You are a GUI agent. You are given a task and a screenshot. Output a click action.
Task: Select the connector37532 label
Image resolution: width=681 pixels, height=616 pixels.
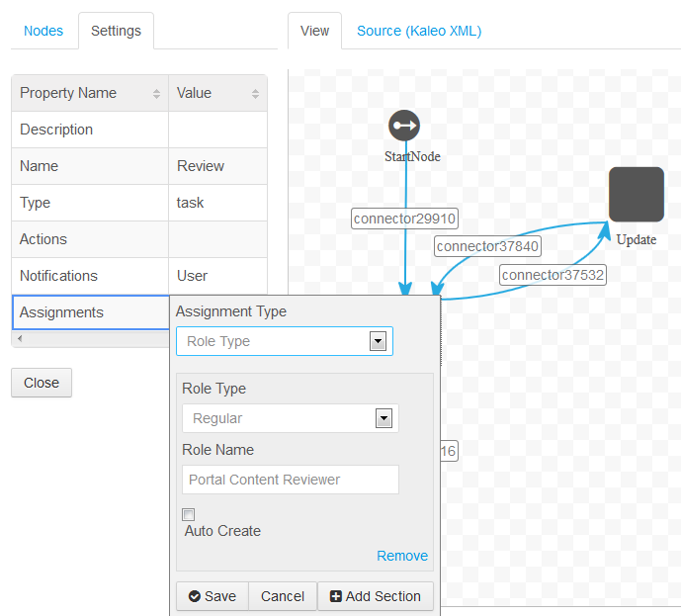553,275
